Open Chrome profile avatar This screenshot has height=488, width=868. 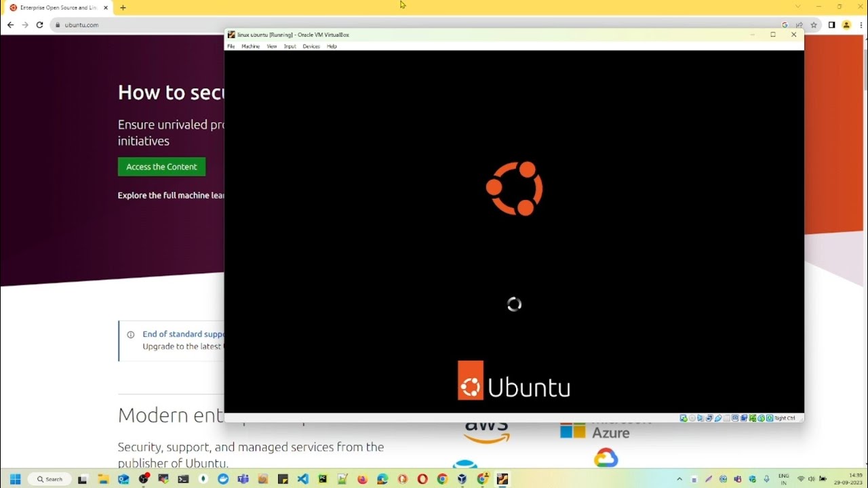[x=846, y=25]
